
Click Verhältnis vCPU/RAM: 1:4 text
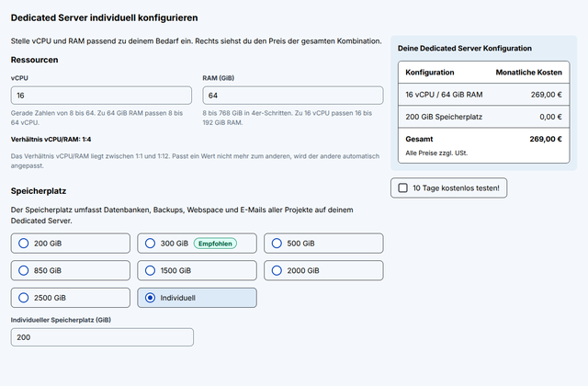tap(51, 139)
